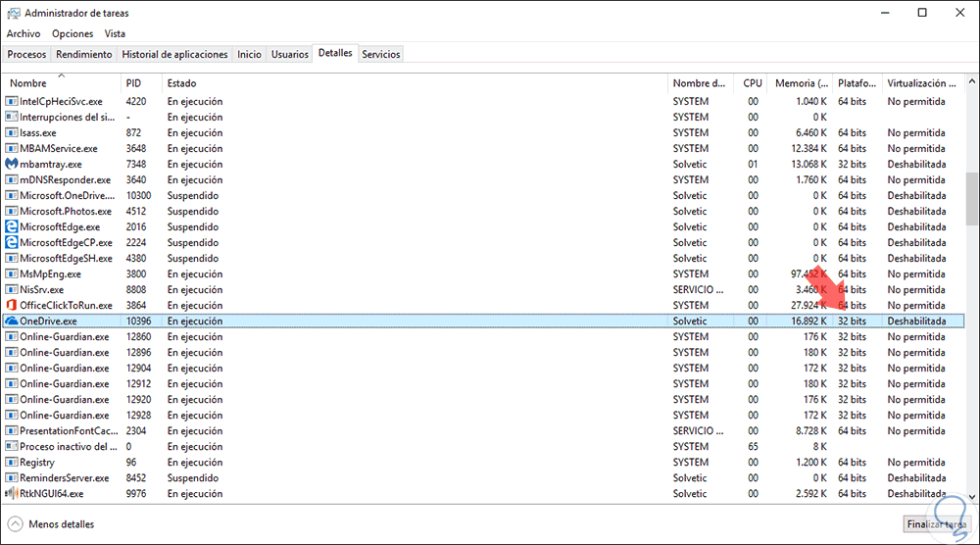Sort by the PID column header
Screen dimensions: 980x545
click(x=141, y=83)
